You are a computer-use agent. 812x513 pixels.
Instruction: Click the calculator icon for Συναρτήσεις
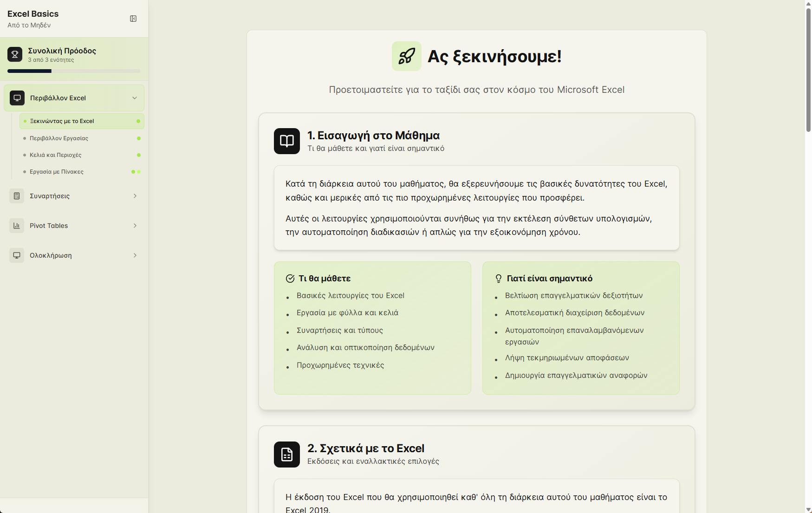pos(17,196)
